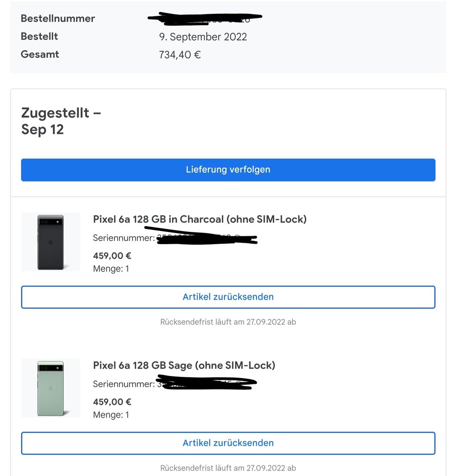Click the order date 9. September 2022
This screenshot has width=456, height=476.
[x=203, y=37]
